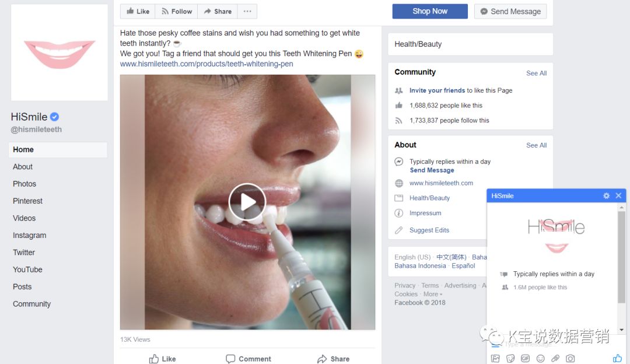Open chat settings gear in HiSmile chat
The width and height of the screenshot is (630, 364).
607,196
